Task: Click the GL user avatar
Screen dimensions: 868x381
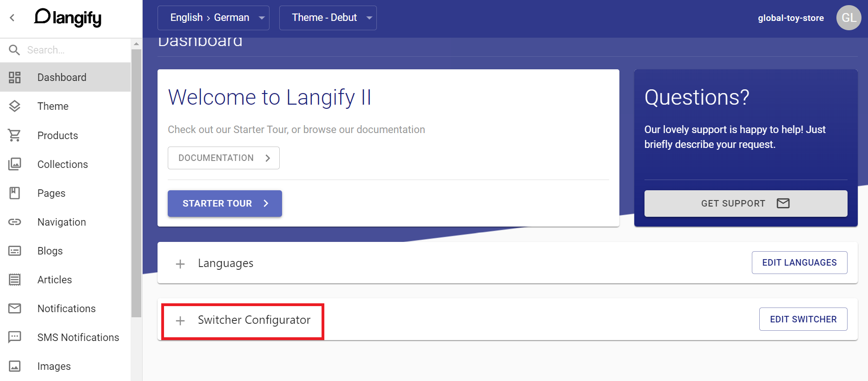Action: pyautogui.click(x=848, y=18)
